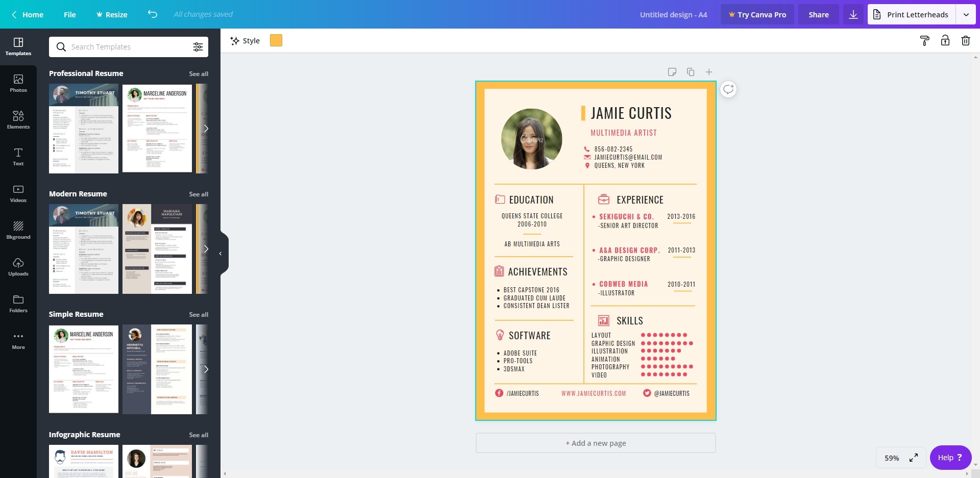Open page notes icon above canvas
The height and width of the screenshot is (478, 980).
coord(672,72)
